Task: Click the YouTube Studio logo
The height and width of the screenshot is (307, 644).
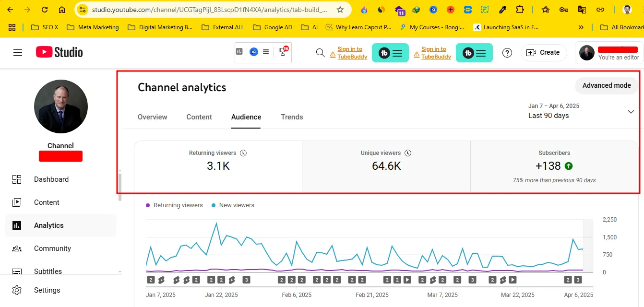Action: [59, 52]
